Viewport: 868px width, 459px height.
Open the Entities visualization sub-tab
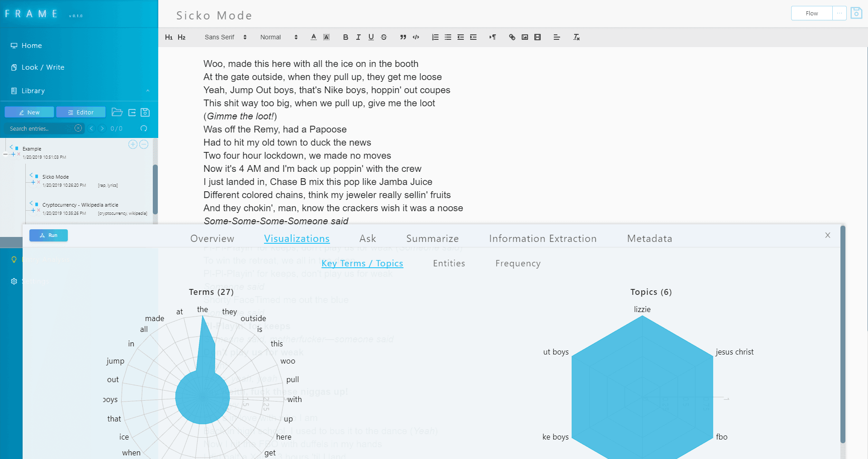pos(448,263)
